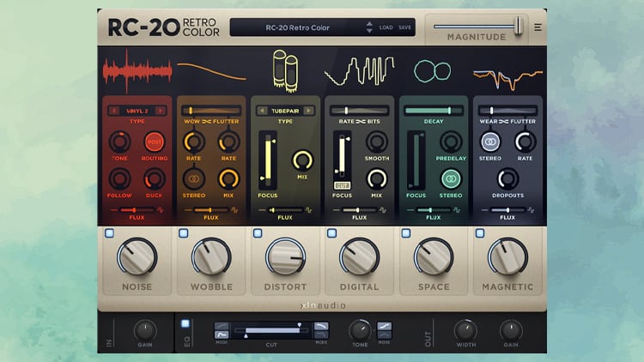Click the Space Flux waveform shape icon
This screenshot has width=644, height=362.
click(457, 209)
